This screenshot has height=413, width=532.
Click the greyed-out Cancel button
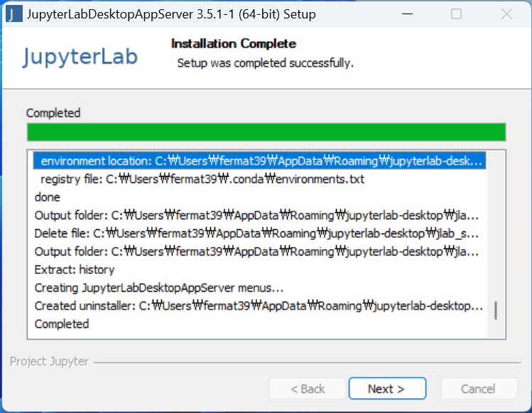(479, 388)
